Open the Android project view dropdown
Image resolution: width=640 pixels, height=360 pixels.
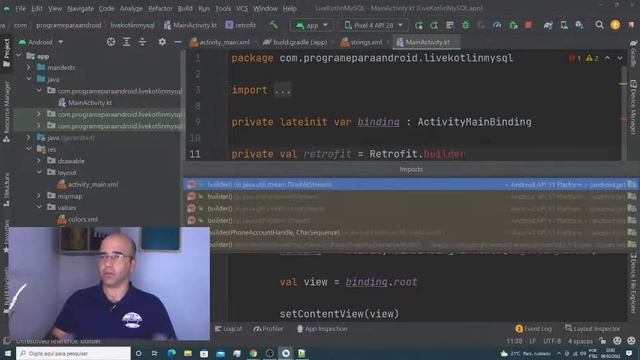41,42
